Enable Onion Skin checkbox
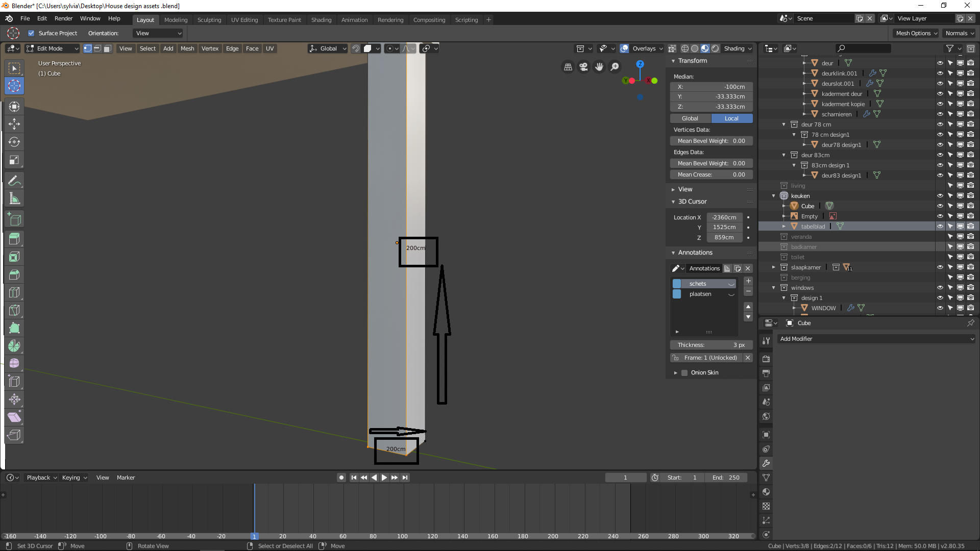The height and width of the screenshot is (551, 980). [684, 372]
